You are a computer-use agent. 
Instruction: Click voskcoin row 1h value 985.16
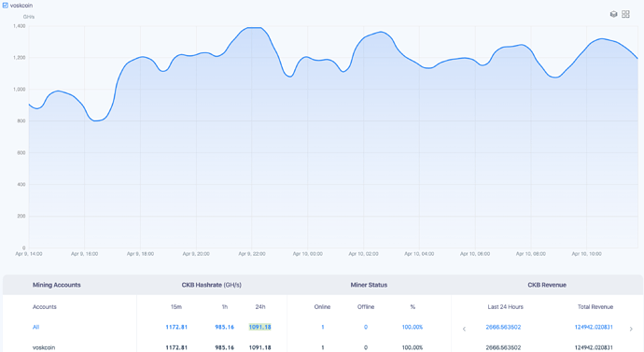tap(225, 347)
